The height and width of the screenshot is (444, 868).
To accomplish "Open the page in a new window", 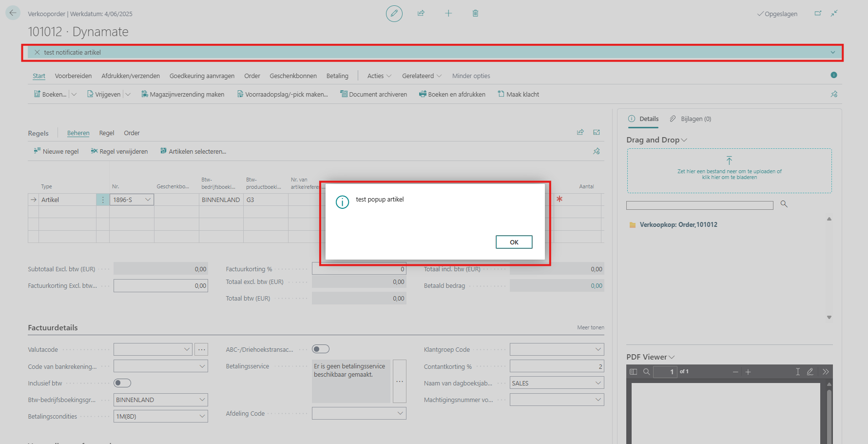I will point(818,13).
